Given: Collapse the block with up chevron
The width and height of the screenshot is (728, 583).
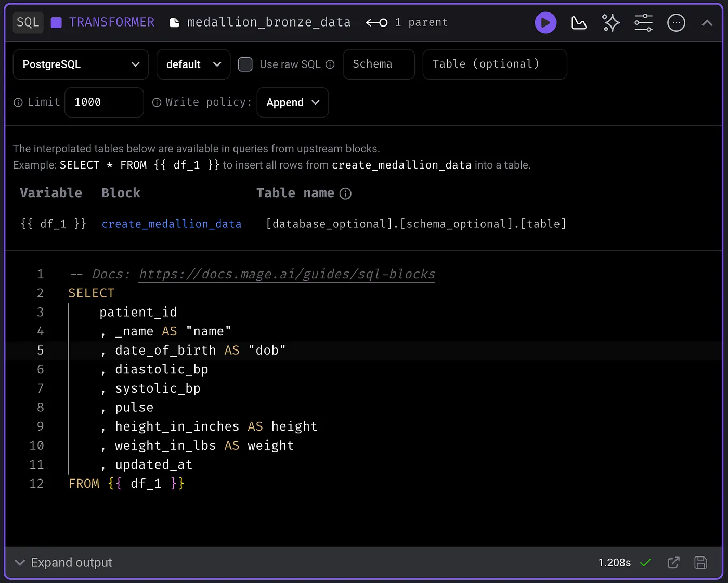Looking at the screenshot, I should point(707,23).
